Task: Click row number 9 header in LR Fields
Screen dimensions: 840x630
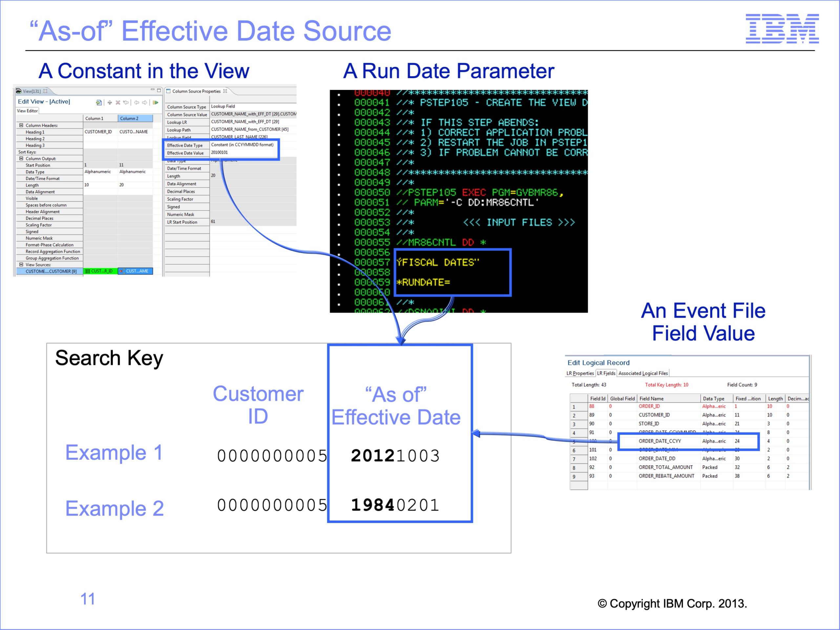Action: (x=578, y=476)
